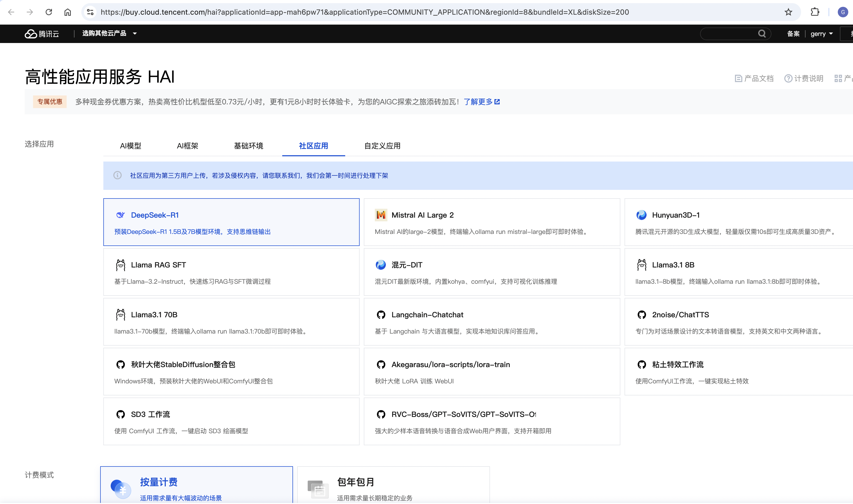Open the browser extensions puzzle icon
The image size is (853, 504).
pyautogui.click(x=815, y=12)
